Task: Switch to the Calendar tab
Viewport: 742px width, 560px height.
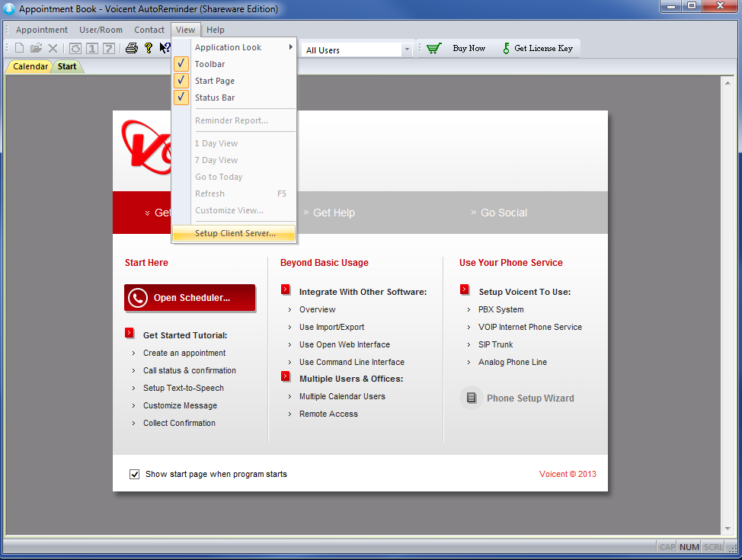Action: [30, 66]
